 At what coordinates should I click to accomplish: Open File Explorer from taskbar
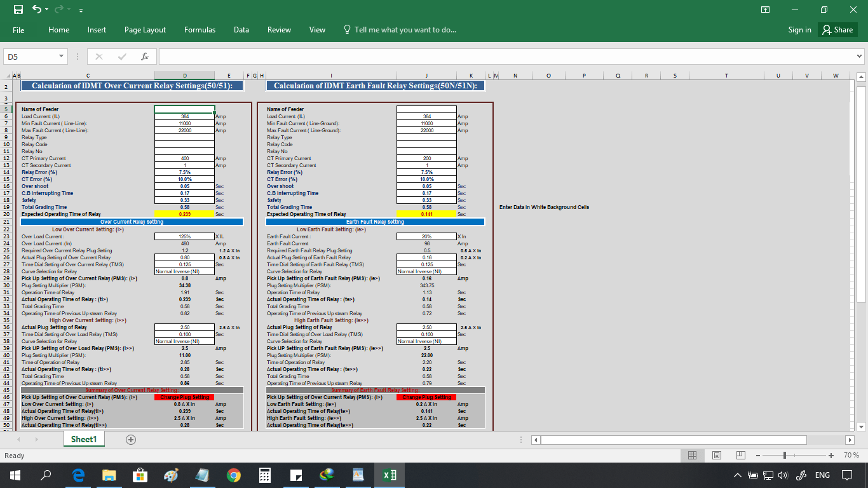pyautogui.click(x=109, y=475)
